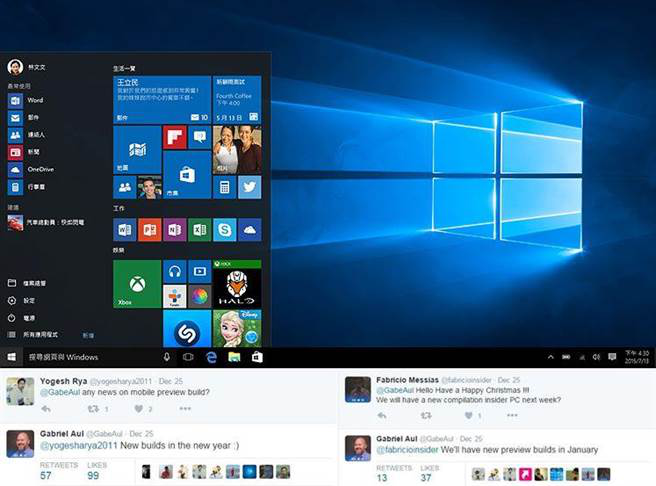This screenshot has width=656, height=486.
Task: Open the suggested car racing app
Action: pos(46,223)
